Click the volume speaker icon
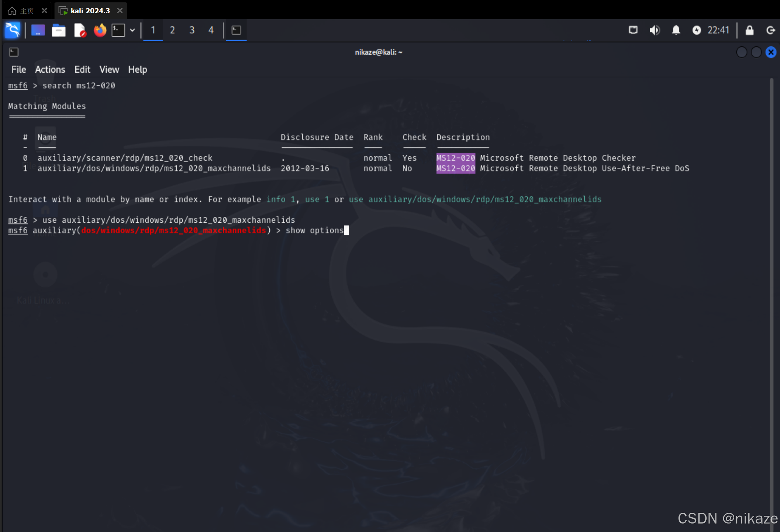The height and width of the screenshot is (532, 780). [655, 30]
